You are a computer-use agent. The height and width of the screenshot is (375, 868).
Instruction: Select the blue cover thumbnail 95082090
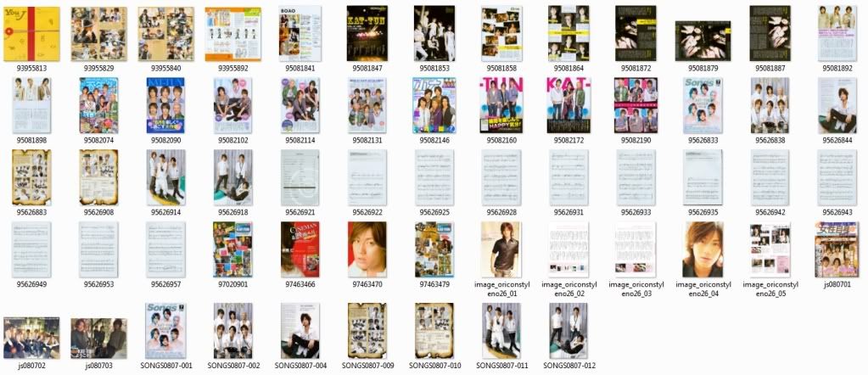click(166, 105)
